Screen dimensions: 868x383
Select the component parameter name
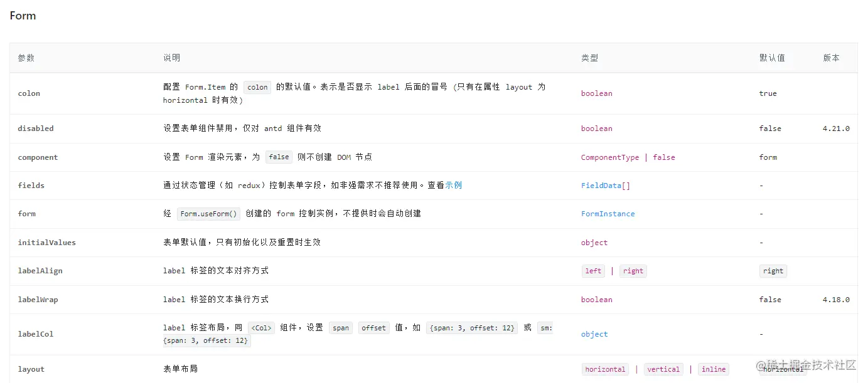(38, 157)
